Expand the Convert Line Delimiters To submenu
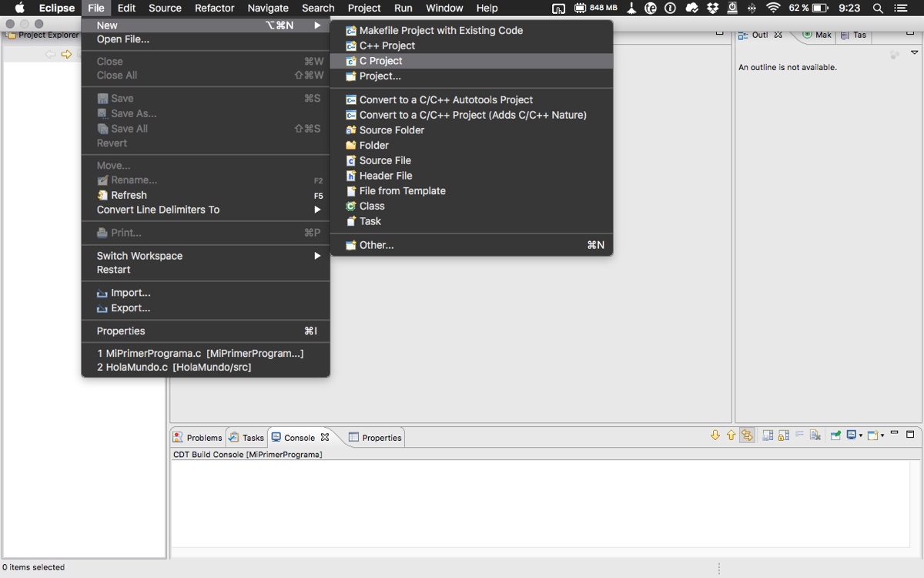 pos(206,210)
